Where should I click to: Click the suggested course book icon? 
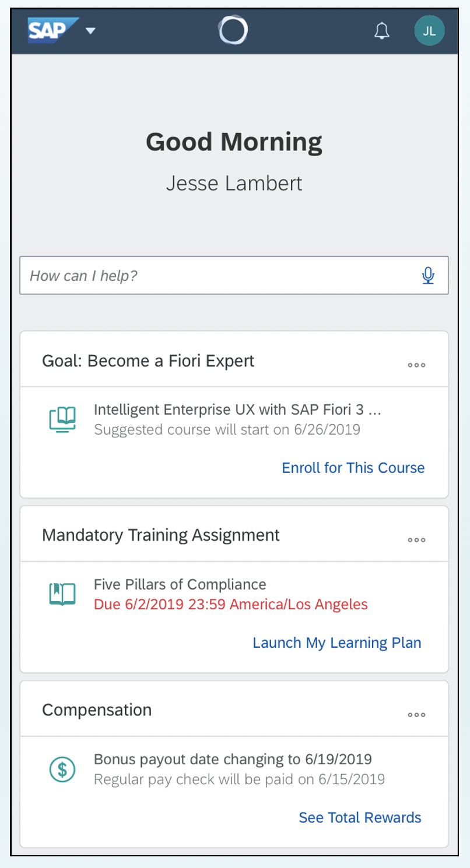coord(62,419)
